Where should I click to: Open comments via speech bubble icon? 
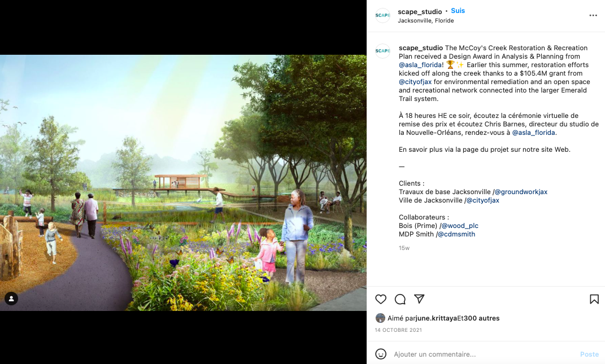[x=400, y=299]
